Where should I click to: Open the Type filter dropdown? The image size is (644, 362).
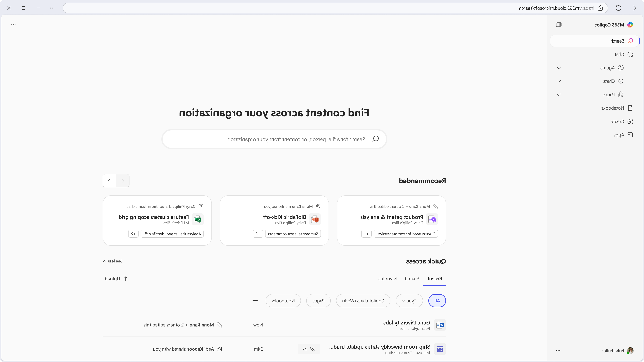point(409,301)
